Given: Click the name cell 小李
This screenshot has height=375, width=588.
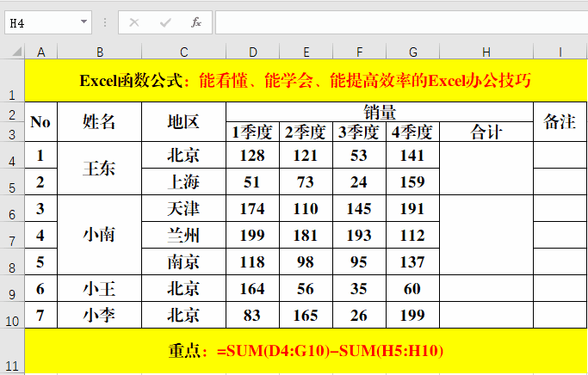Looking at the screenshot, I should pos(99,315).
